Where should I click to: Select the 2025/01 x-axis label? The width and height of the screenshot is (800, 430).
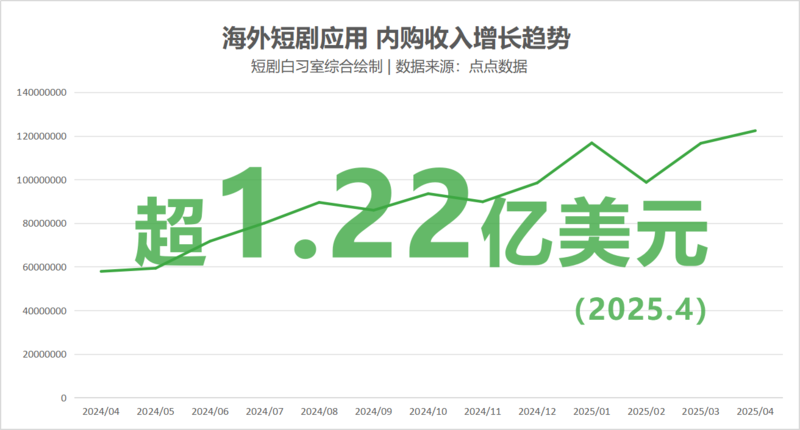pos(591,411)
